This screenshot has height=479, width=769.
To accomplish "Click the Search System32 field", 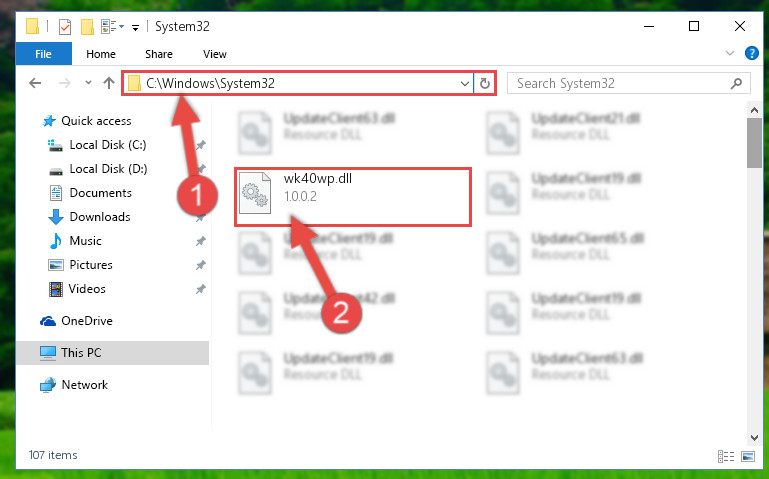I will pyautogui.click(x=628, y=83).
